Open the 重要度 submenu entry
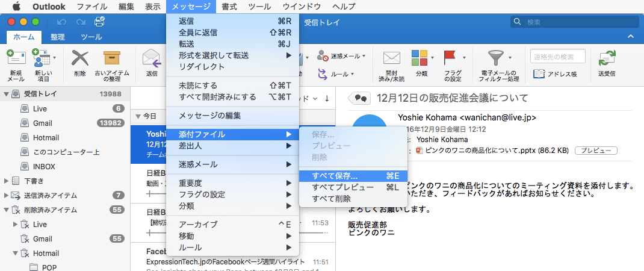 232,182
